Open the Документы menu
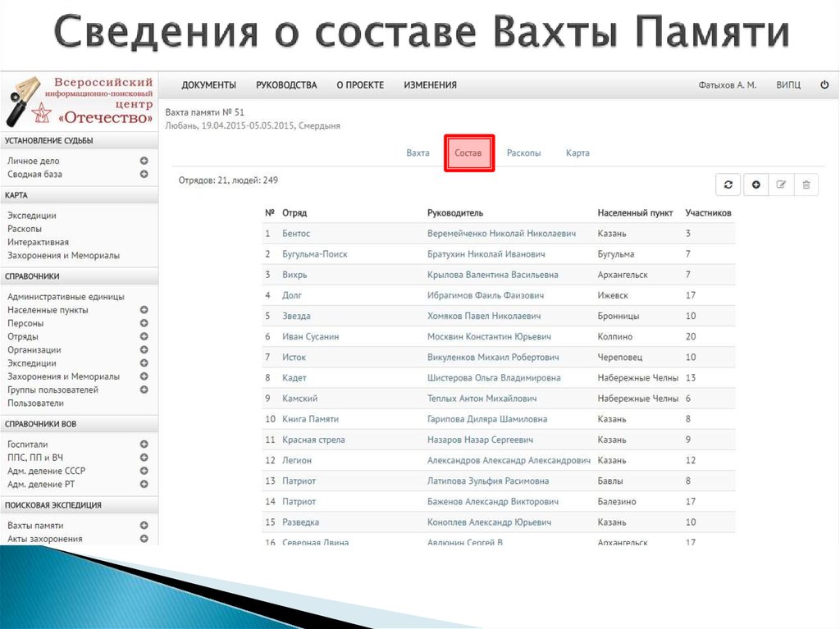Viewport: 840px width, 629px height. (x=208, y=84)
